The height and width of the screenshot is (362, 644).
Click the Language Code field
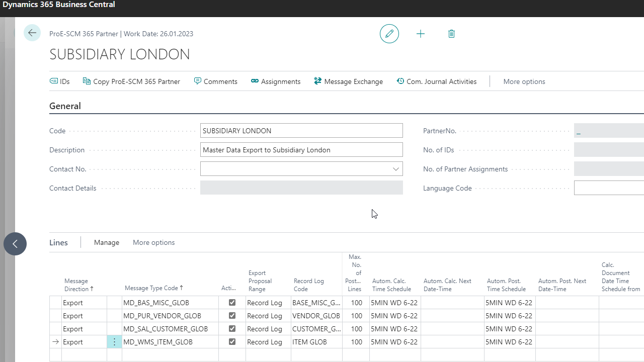click(609, 188)
